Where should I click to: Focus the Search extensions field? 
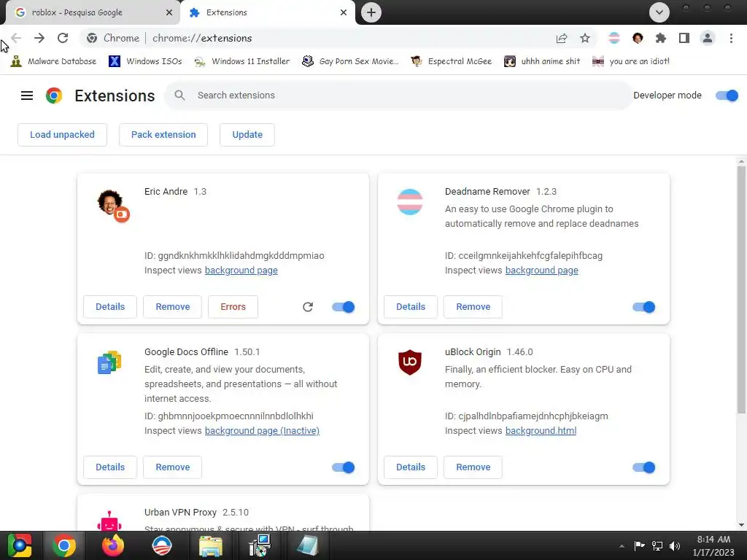398,96
